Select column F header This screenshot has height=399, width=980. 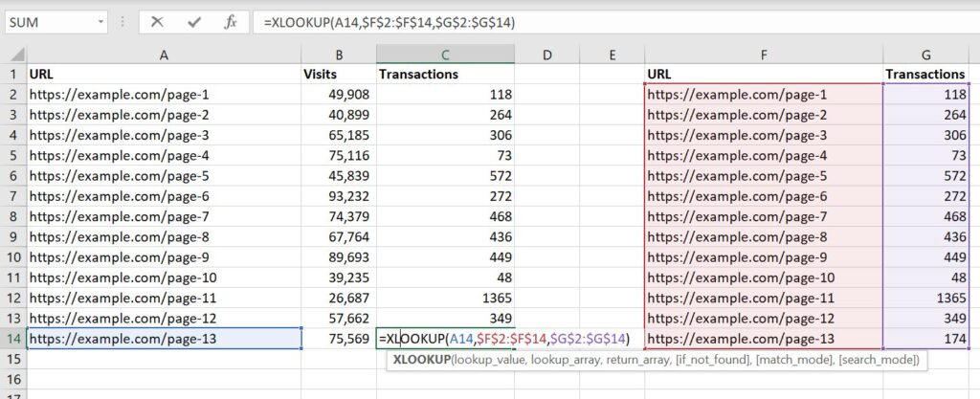click(x=764, y=55)
